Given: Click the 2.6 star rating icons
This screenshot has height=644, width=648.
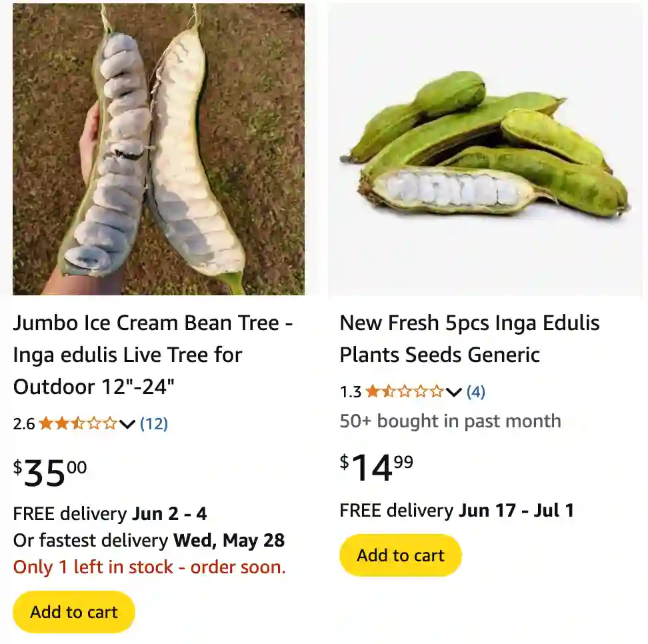Looking at the screenshot, I should pyautogui.click(x=77, y=423).
